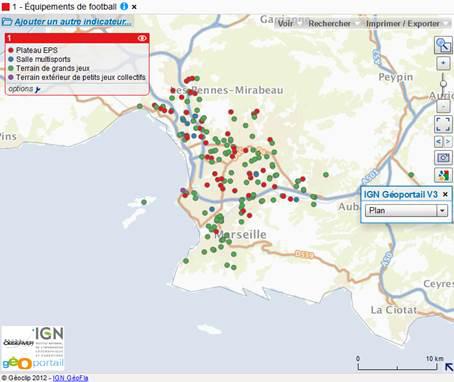
Task: Click the camera snapshot icon
Action: click(443, 157)
